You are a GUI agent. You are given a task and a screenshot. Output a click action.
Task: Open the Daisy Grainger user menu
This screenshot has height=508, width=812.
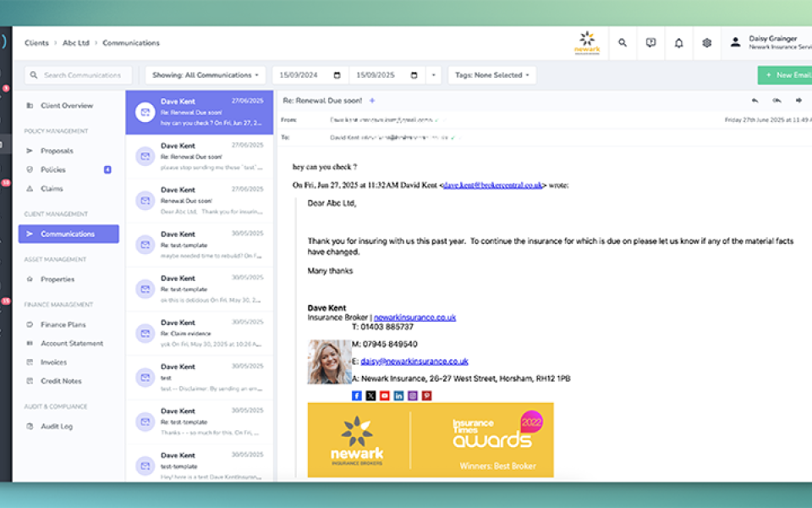[768, 42]
